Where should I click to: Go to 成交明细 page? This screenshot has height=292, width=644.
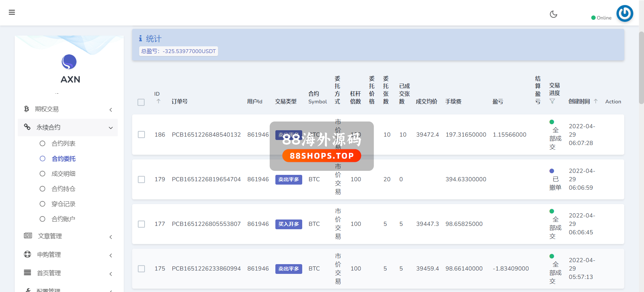(x=63, y=174)
